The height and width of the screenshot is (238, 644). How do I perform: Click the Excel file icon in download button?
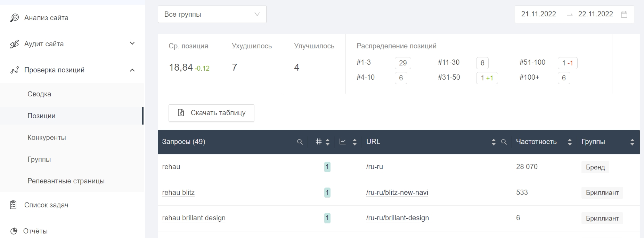181,113
